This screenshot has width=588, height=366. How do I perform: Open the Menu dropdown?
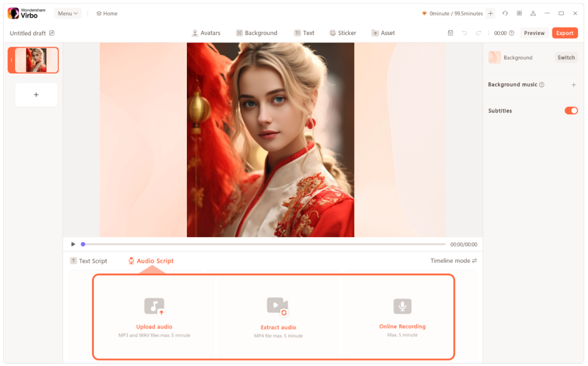(68, 13)
